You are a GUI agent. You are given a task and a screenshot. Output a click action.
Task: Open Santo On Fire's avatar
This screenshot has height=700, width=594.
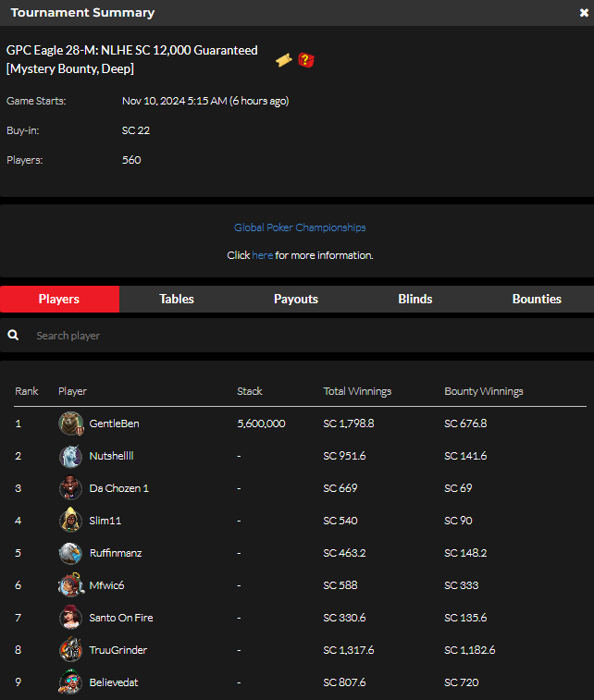pyautogui.click(x=70, y=618)
